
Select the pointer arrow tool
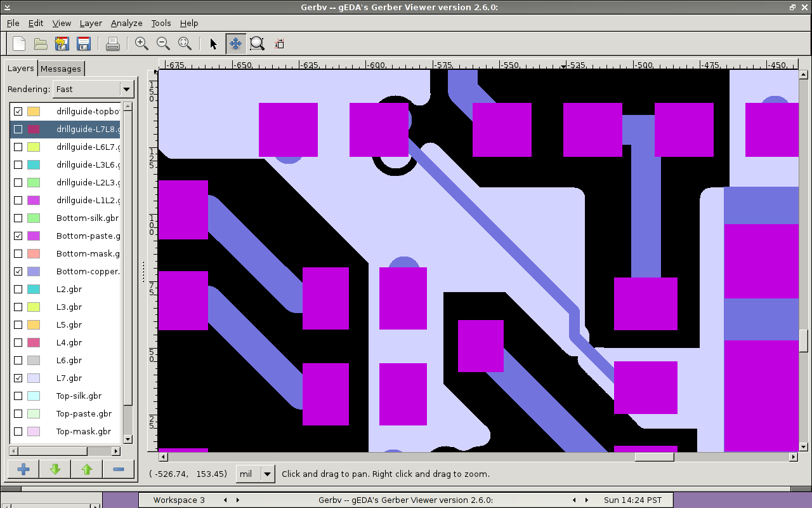213,44
